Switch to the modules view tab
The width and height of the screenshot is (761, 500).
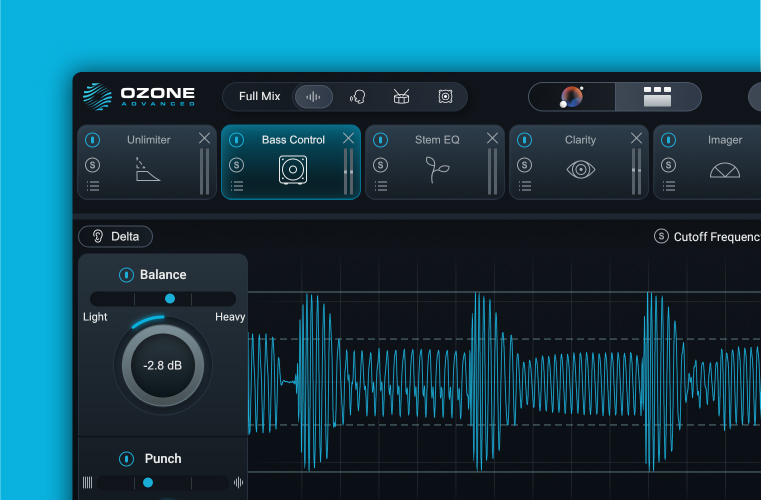(657, 97)
